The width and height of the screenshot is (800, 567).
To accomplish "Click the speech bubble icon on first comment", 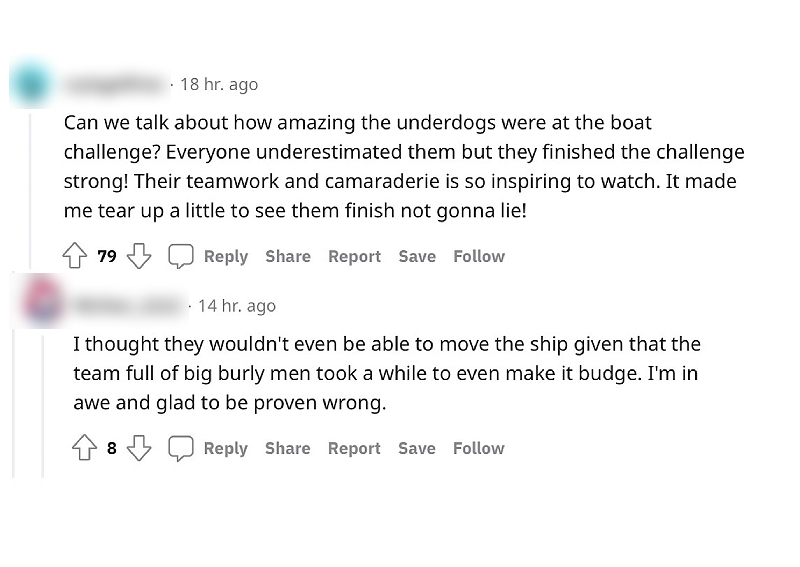I will (180, 257).
